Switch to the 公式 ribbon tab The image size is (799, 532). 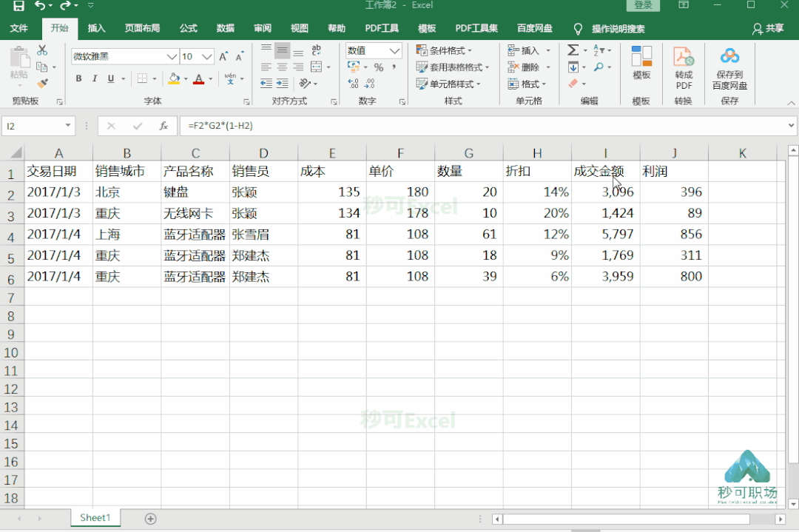pyautogui.click(x=188, y=28)
